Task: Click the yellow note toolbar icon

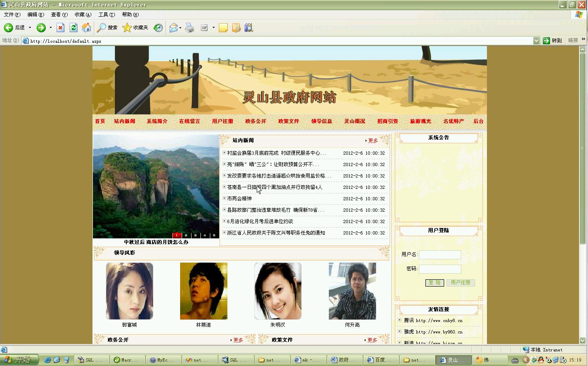Action: tap(223, 28)
